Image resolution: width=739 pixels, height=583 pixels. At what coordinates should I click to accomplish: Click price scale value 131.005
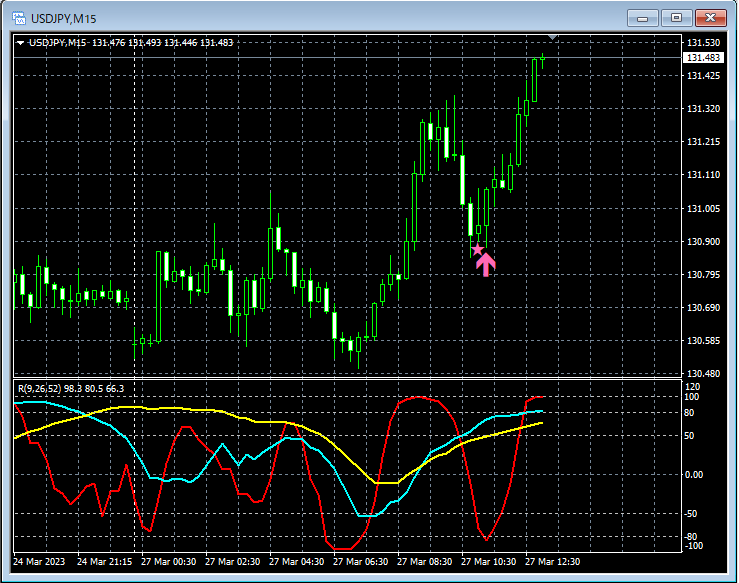click(704, 209)
